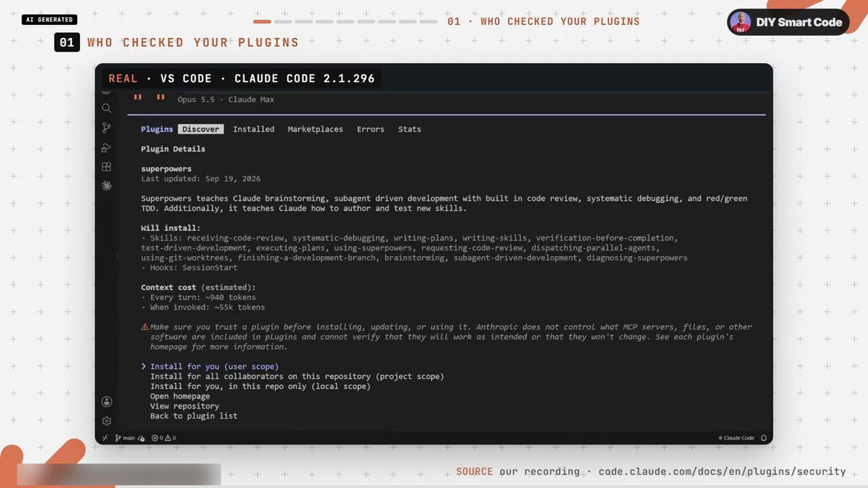Click the Every turn: ~940 tokens line
868x488 pixels.
199,298
